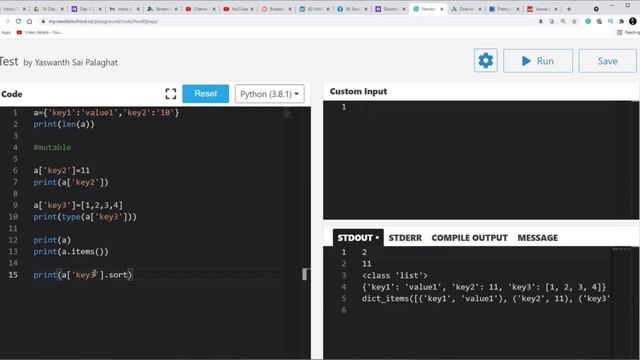The height and width of the screenshot is (360, 640).
Task: Open the browser zoom magnifier icon
Action: (563, 21)
